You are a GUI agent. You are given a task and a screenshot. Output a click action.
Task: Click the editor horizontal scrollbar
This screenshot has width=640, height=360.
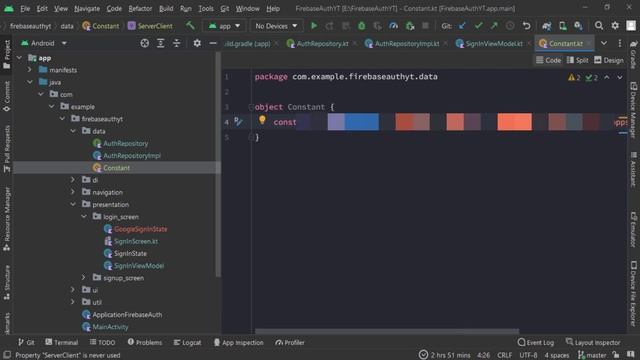pos(387,331)
